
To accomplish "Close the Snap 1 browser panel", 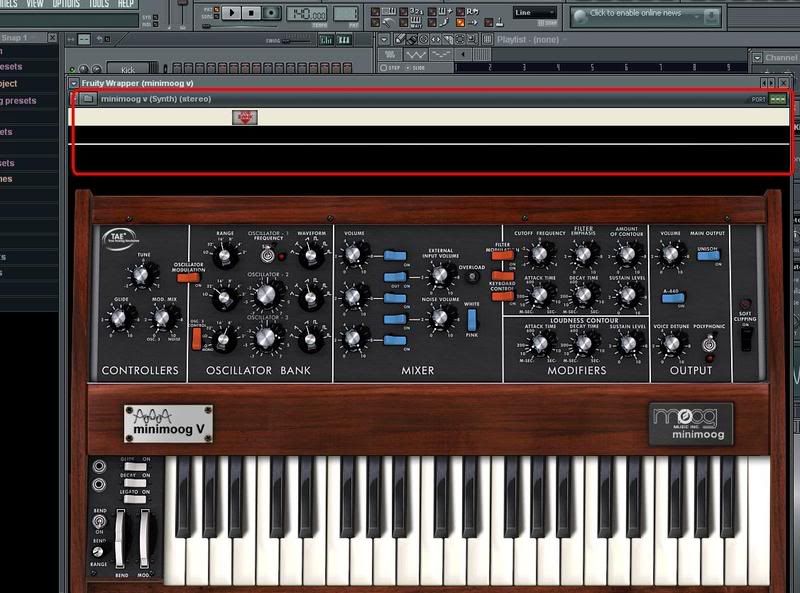I will tap(52, 37).
